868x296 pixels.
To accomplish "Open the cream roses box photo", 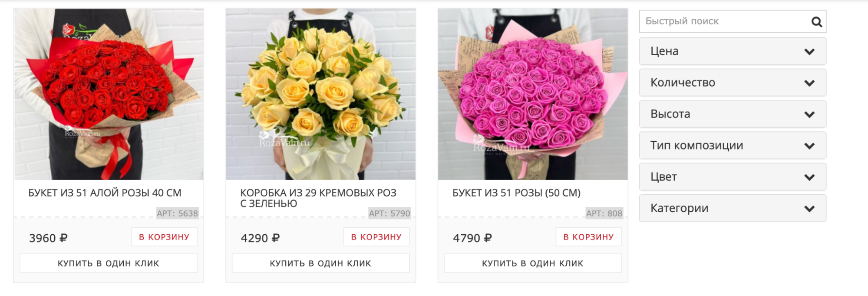I will pyautogui.click(x=320, y=94).
